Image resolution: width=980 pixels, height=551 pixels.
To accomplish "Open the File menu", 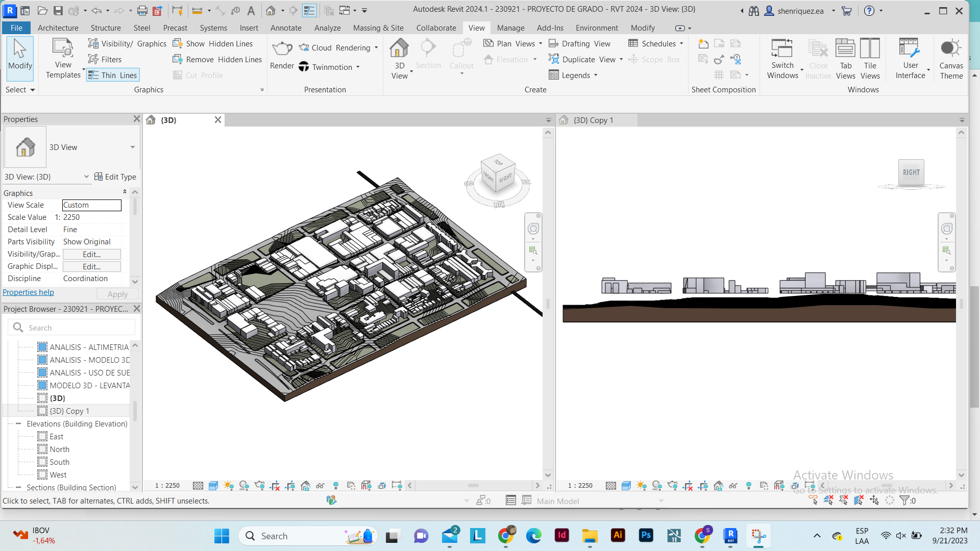I will point(16,28).
